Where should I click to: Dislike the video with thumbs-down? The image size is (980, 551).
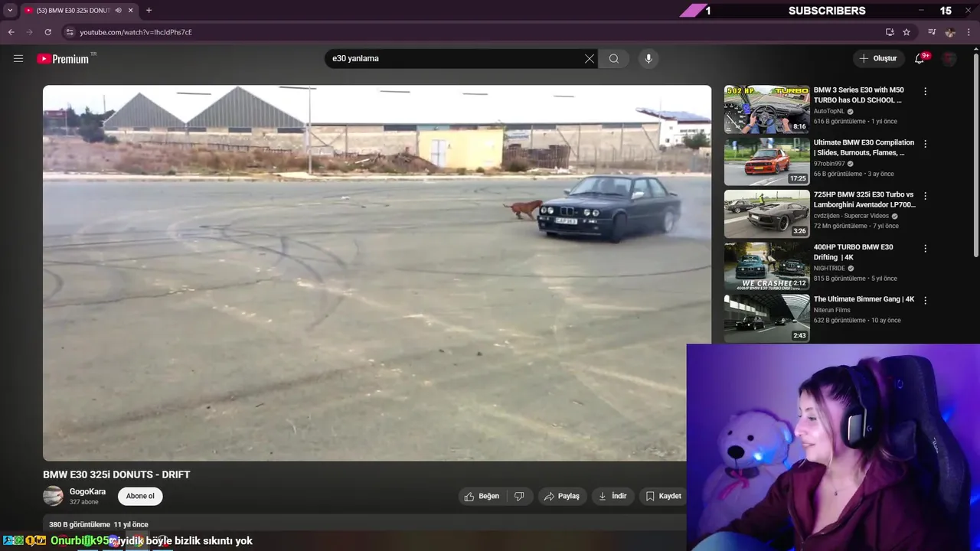519,496
